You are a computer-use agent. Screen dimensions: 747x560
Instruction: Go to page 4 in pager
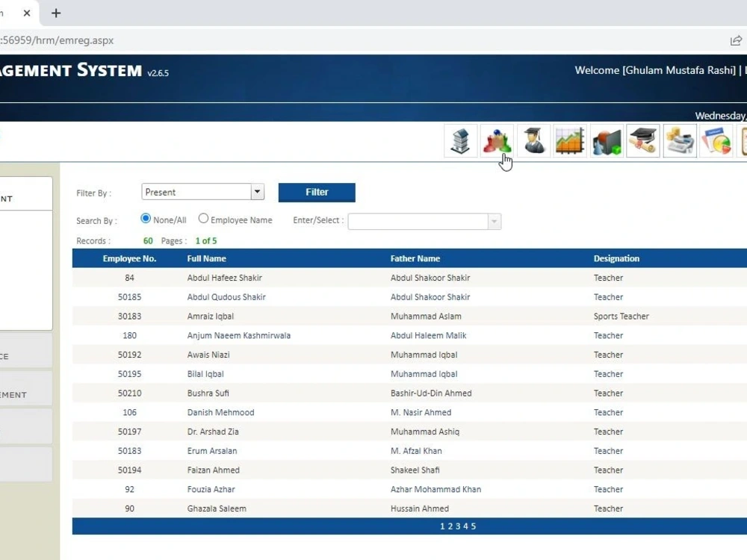465,526
